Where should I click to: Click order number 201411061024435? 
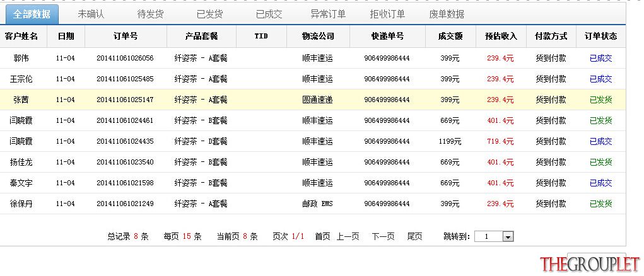coord(126,142)
